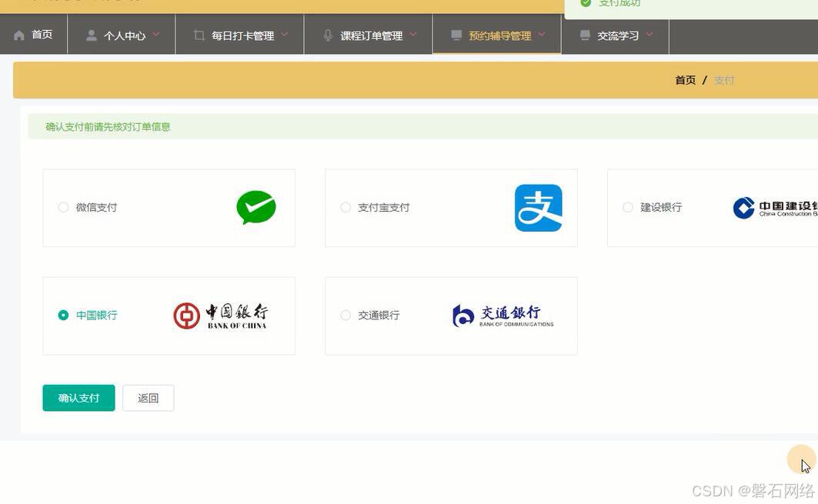The height and width of the screenshot is (504, 818).
Task: Click the China Construction Bank logo
Action: pos(775,208)
